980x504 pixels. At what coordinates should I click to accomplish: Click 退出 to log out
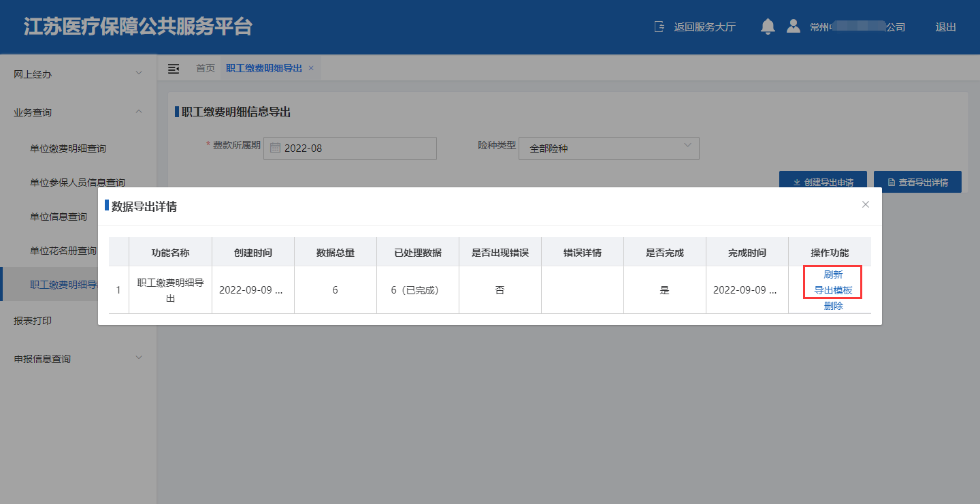945,27
